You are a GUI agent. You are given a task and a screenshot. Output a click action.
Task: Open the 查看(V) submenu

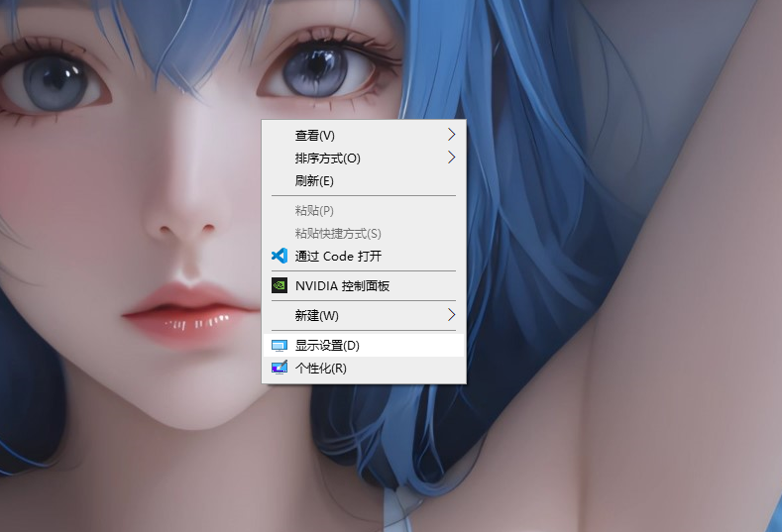click(x=364, y=135)
